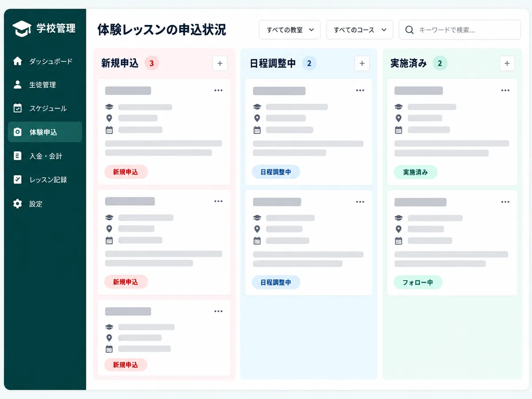The image size is (532, 399).
Task: Click the 新規申込 count badge 3
Action: (152, 63)
